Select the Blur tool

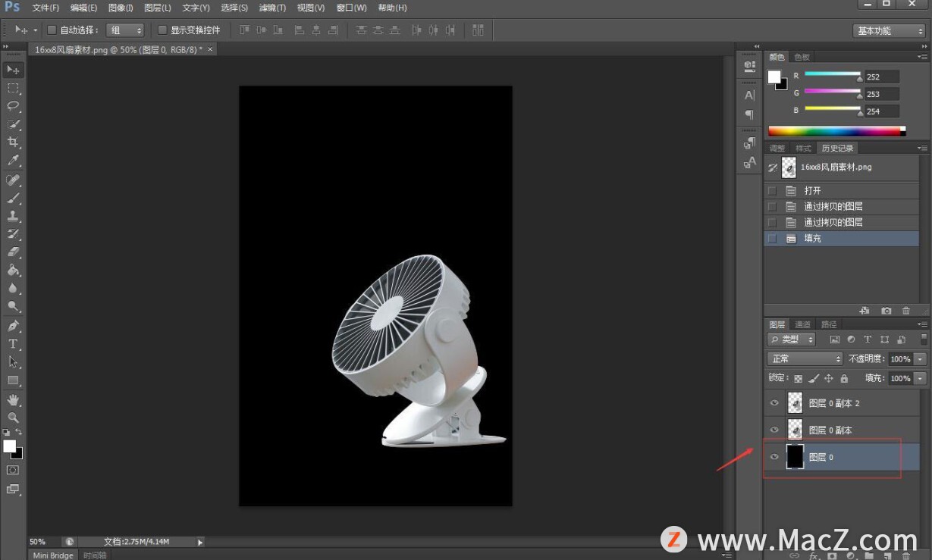13,289
